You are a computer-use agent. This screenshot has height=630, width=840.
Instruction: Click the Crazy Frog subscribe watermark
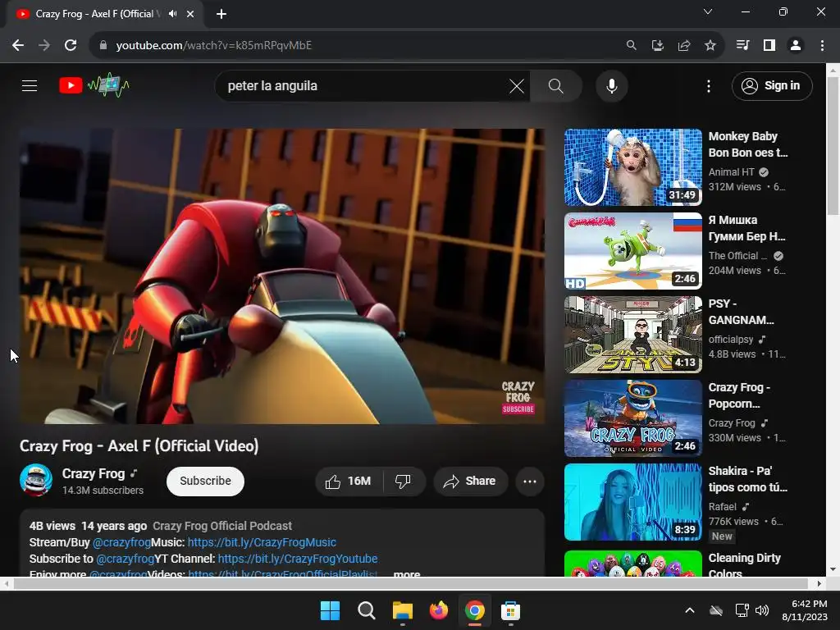[518, 398]
